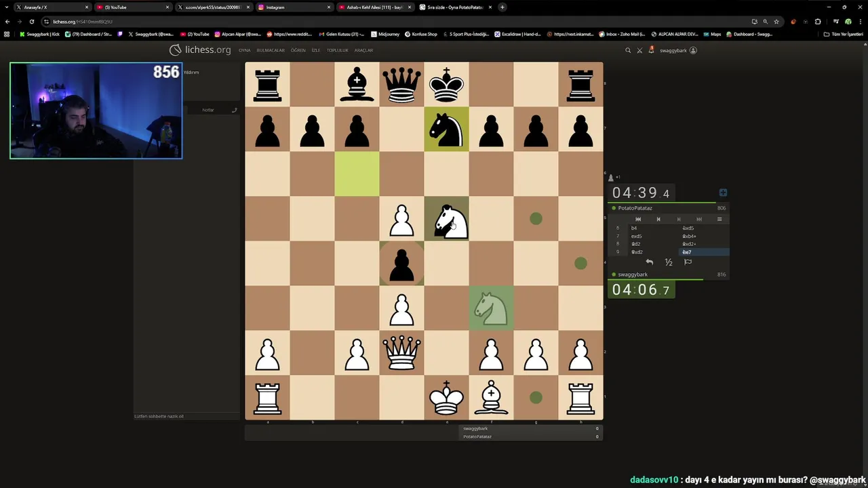
Task: Open Tüm Yer İşaretleri folder
Action: point(844,34)
